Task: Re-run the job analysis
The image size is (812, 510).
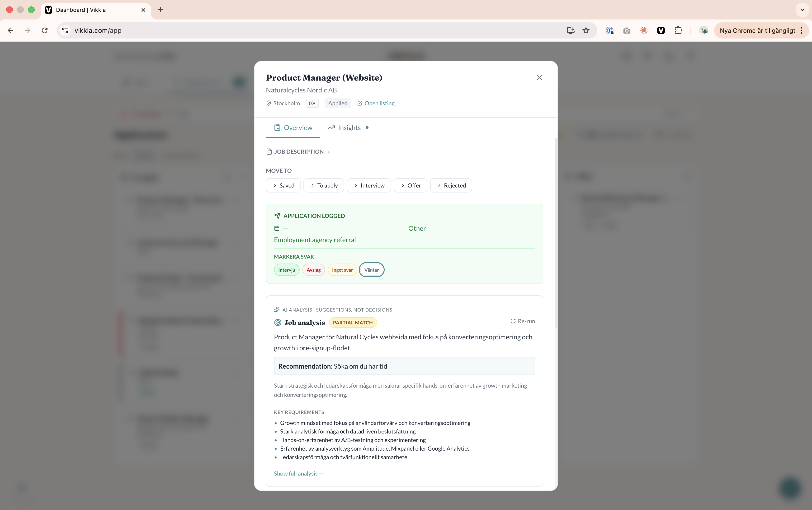Action: tap(523, 321)
